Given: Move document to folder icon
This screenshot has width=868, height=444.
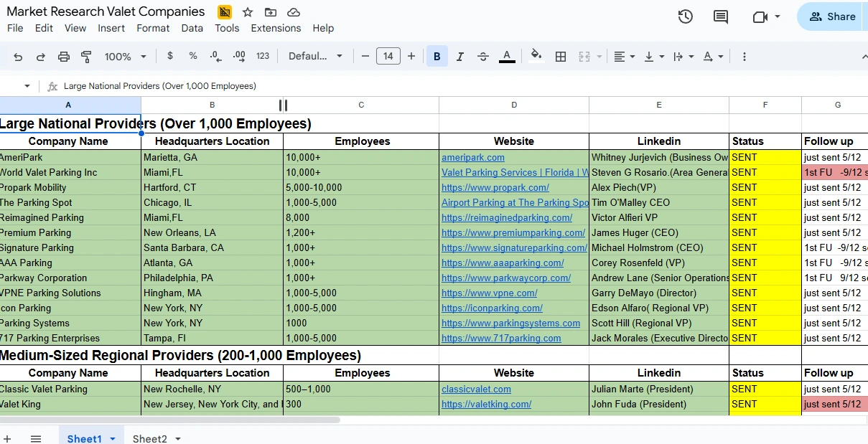Looking at the screenshot, I should tap(270, 12).
